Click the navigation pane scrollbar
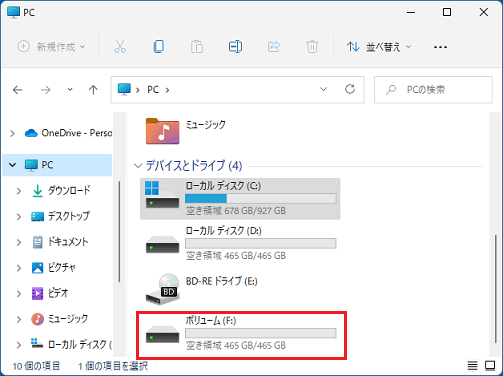The height and width of the screenshot is (376, 503). pos(119,232)
